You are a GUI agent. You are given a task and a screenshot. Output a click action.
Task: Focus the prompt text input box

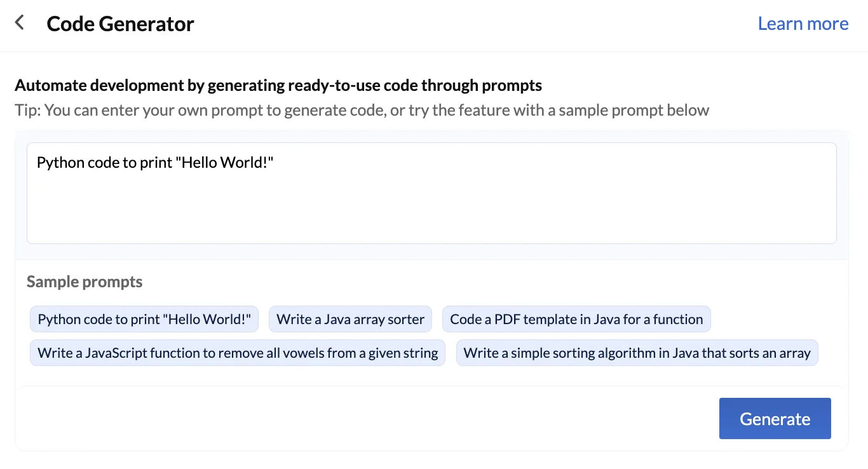(431, 193)
